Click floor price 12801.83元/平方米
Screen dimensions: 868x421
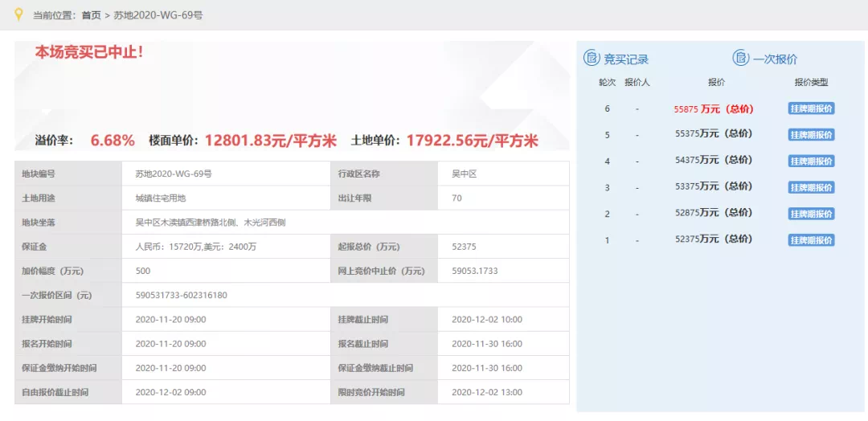(271, 141)
